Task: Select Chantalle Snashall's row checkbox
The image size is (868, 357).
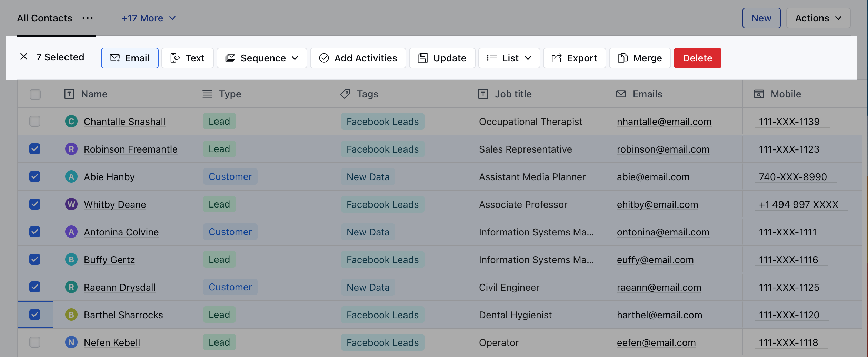Action: [x=35, y=121]
